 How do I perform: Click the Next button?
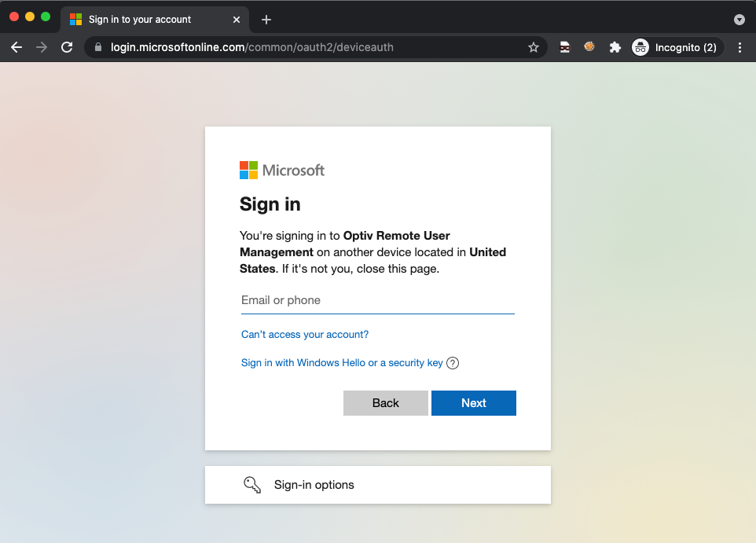(473, 403)
